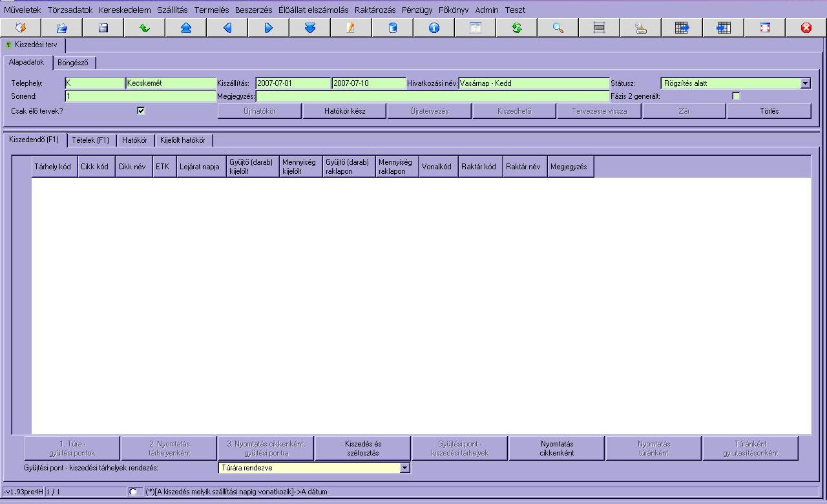The width and height of the screenshot is (827, 504).
Task: Go to next record with right arrow
Action: click(269, 28)
